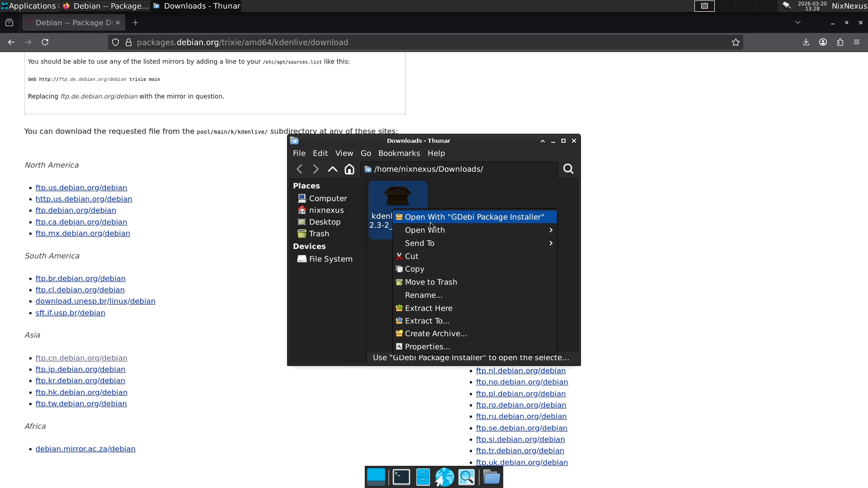
Task: Choose Extract Here from context menu
Action: pyautogui.click(x=475, y=308)
